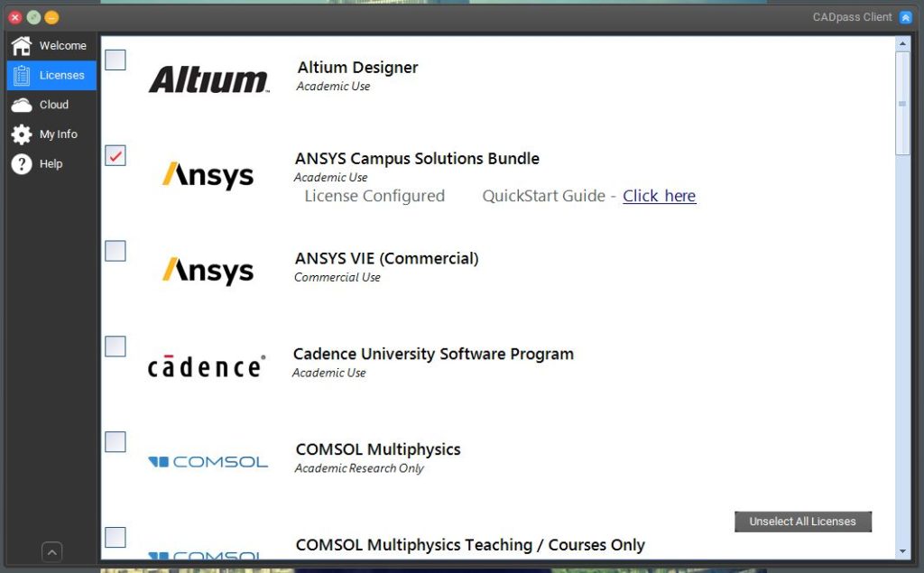Click the scrollbar up arrow
This screenshot has height=573, width=924.
[x=902, y=43]
